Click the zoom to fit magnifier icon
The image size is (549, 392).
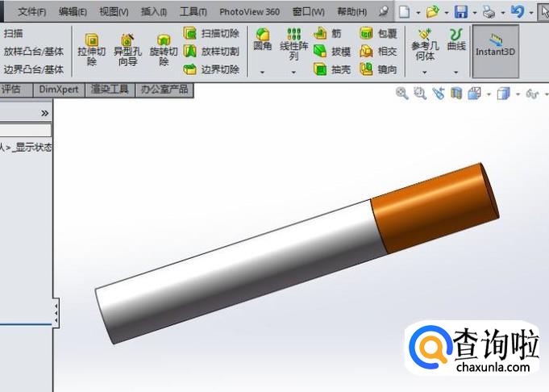pyautogui.click(x=402, y=94)
